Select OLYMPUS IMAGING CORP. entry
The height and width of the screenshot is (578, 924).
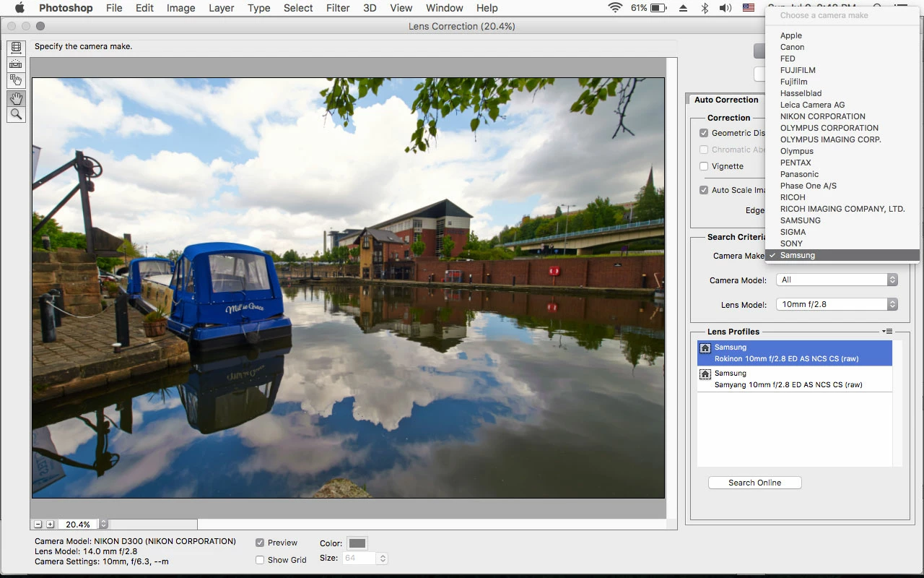(x=842, y=139)
